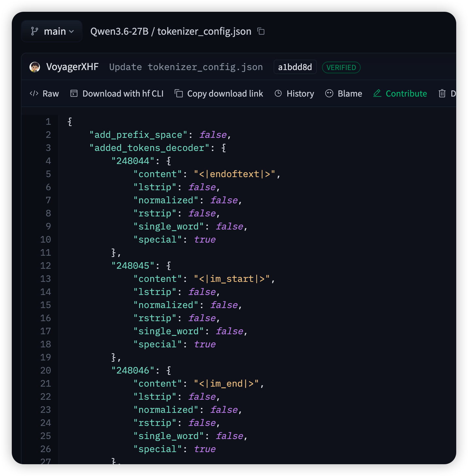Click true value on line 10
Screen dimensions: 468x476
tap(205, 240)
